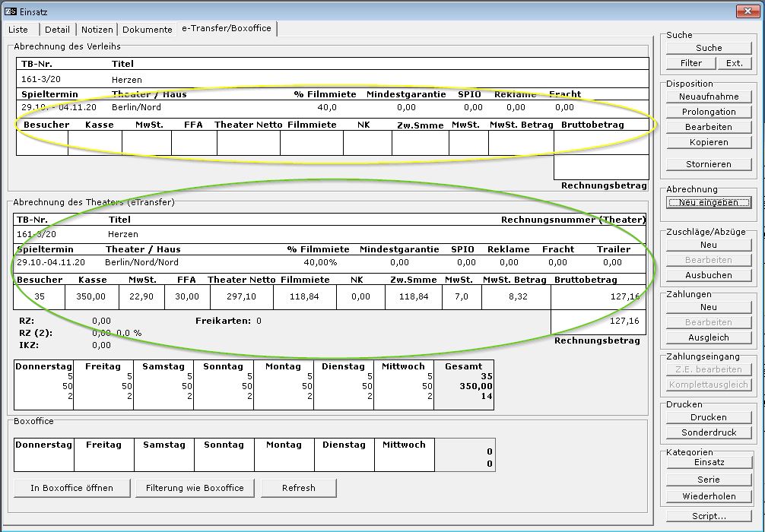Open the Dokumente tab

(x=148, y=30)
